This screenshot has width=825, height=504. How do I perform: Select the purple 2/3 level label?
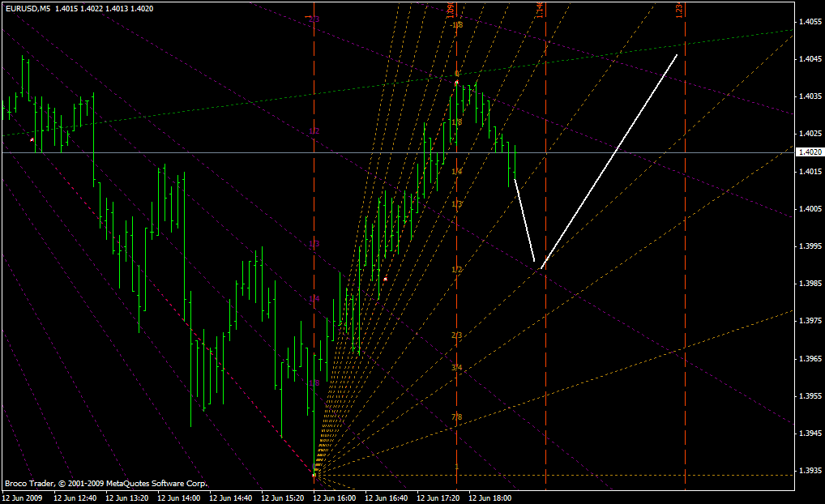(x=314, y=19)
